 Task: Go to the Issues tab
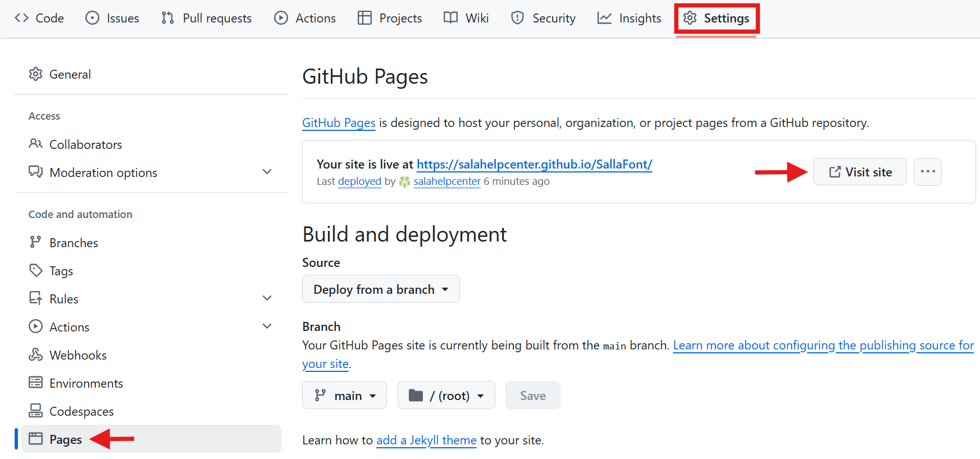click(112, 18)
